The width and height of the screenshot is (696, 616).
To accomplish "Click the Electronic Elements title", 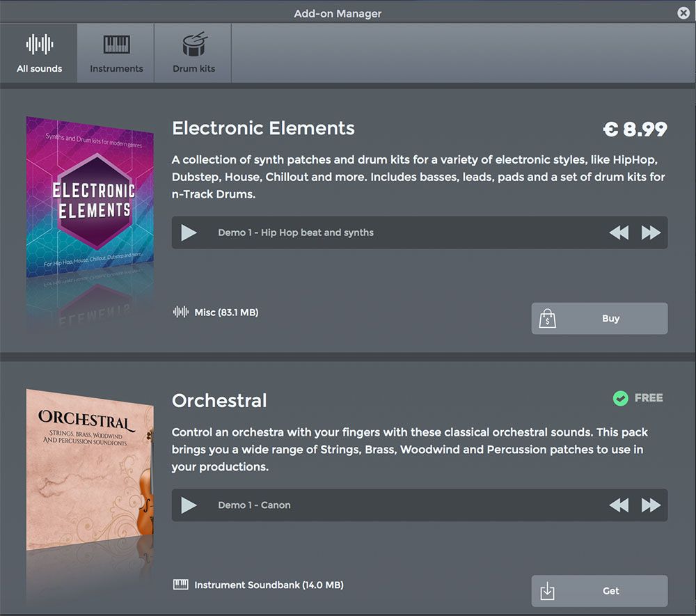I will point(263,128).
